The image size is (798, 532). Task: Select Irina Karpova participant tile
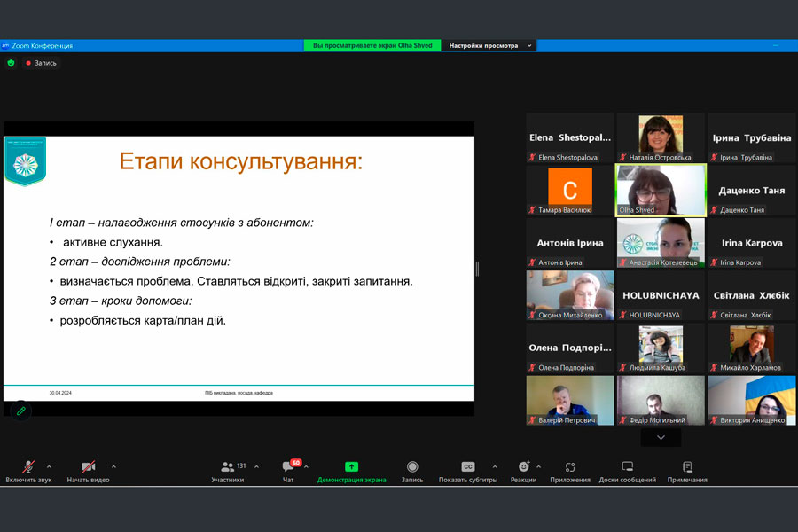(752, 243)
